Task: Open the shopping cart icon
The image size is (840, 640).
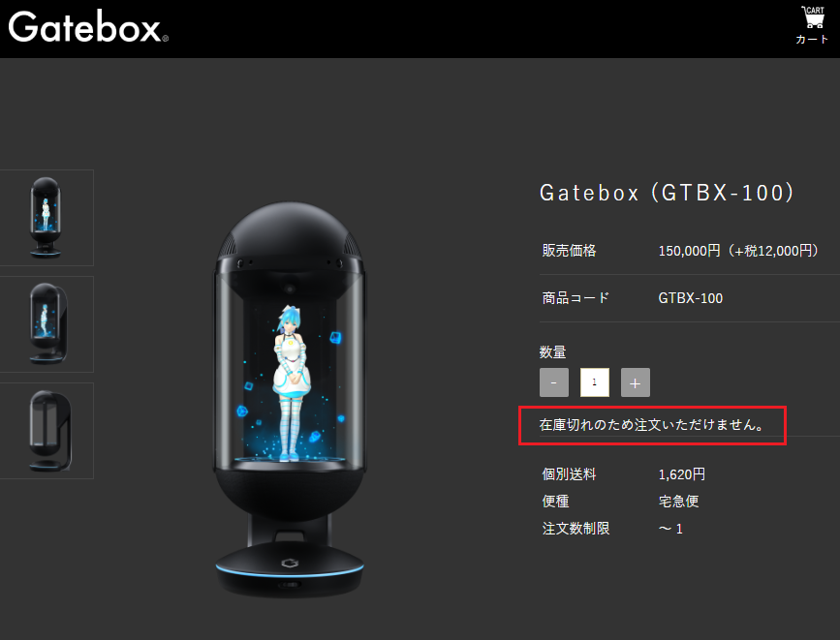Action: tap(813, 17)
